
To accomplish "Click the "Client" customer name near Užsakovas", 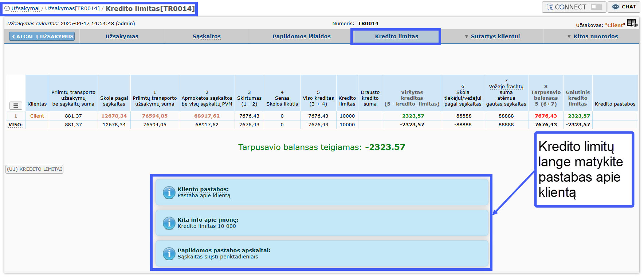I will [615, 25].
